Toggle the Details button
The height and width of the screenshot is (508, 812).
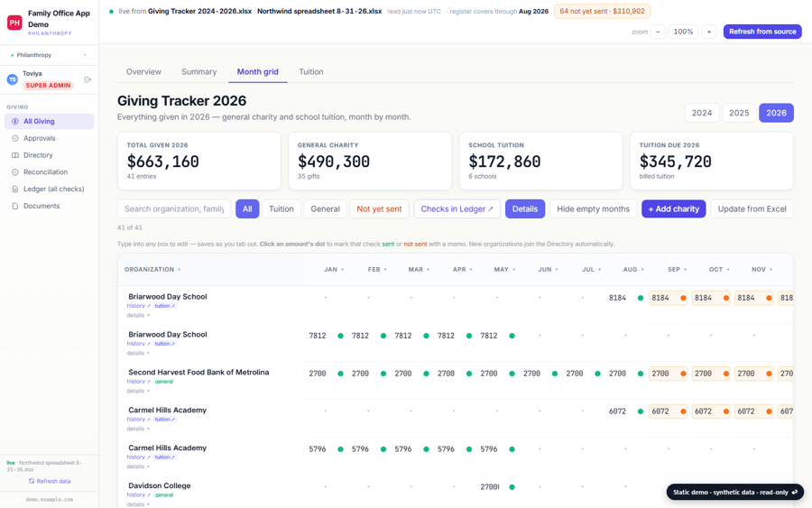[x=524, y=208]
